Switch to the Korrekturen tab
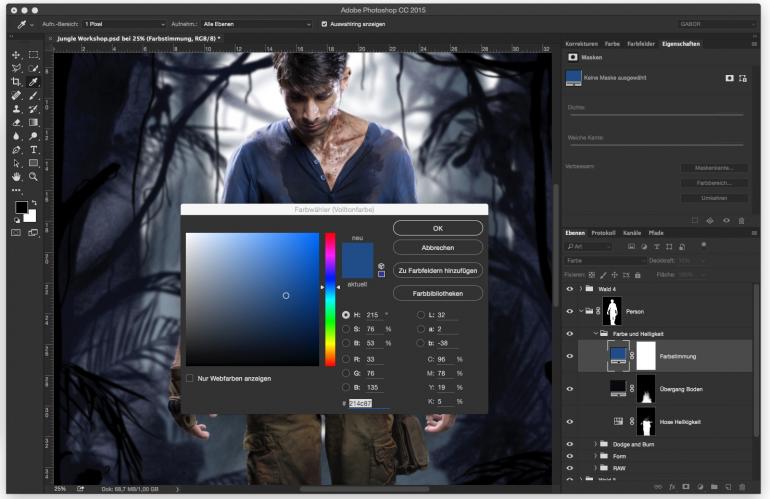Viewport: 770px width, 499px height. [x=581, y=44]
